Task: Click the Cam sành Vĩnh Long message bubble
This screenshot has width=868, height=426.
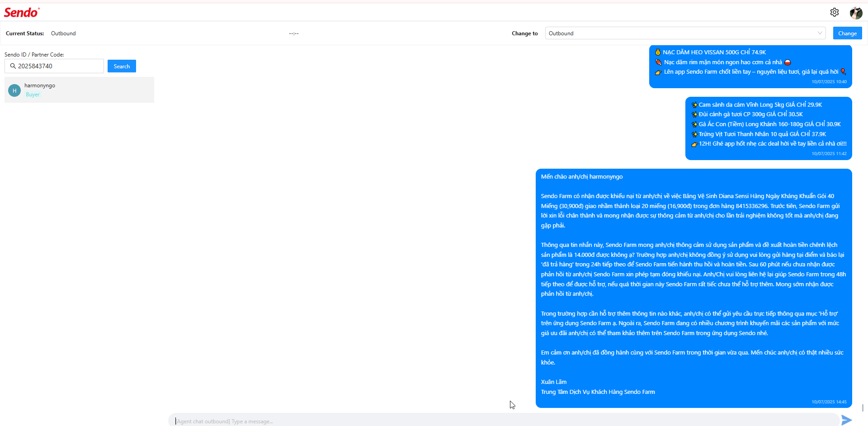Action: click(769, 128)
